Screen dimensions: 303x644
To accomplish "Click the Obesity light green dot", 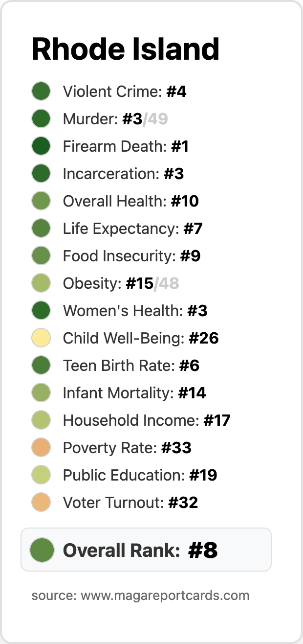I will tap(41, 283).
